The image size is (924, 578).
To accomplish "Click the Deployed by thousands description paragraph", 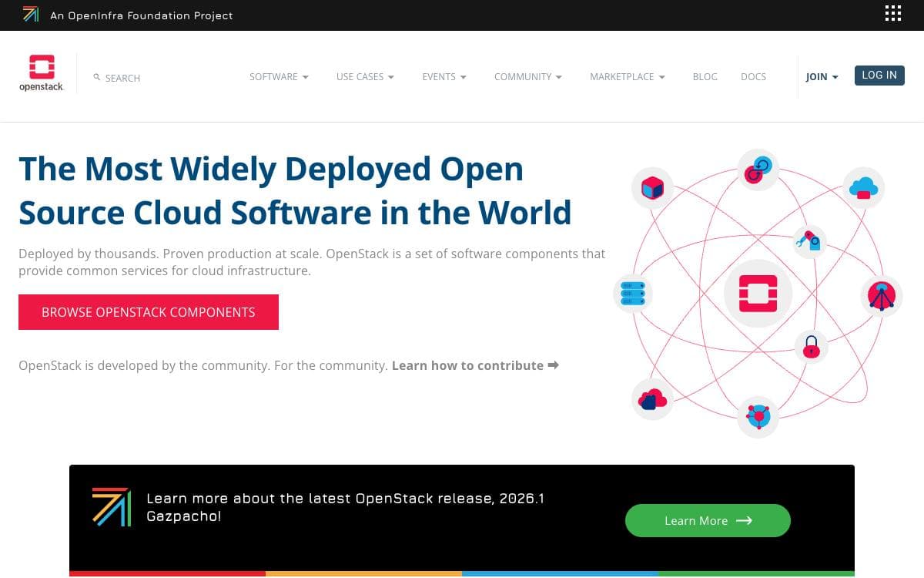I will 312,262.
